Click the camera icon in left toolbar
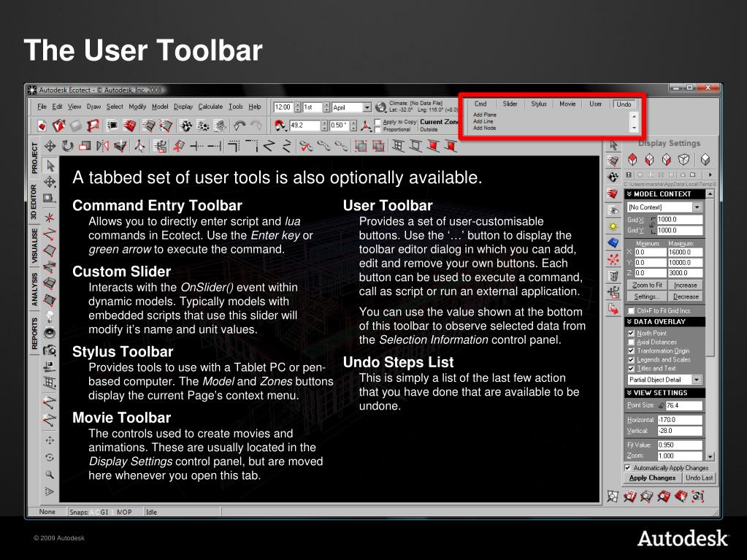This screenshot has height=560, width=747. point(50,350)
